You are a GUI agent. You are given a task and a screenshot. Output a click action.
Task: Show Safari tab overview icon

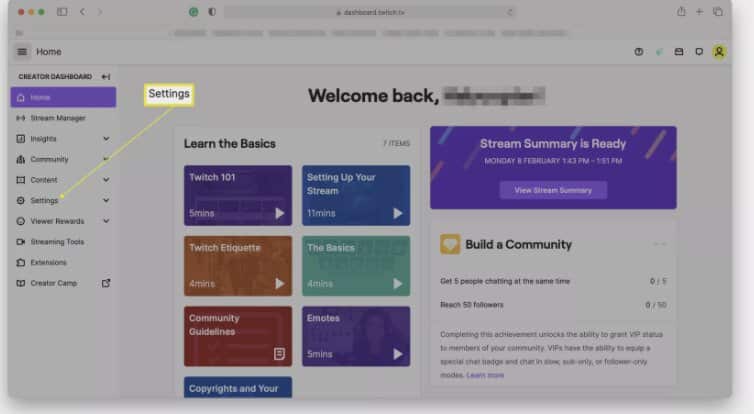[717, 12]
